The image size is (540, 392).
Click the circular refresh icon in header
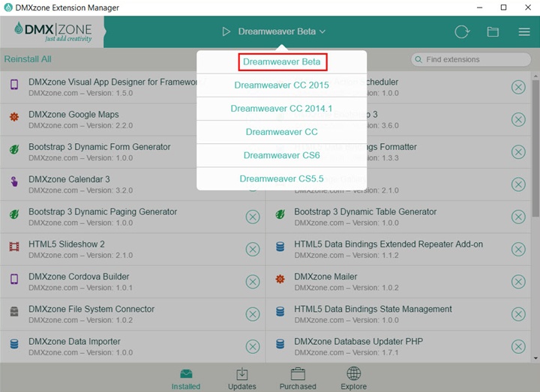point(461,32)
